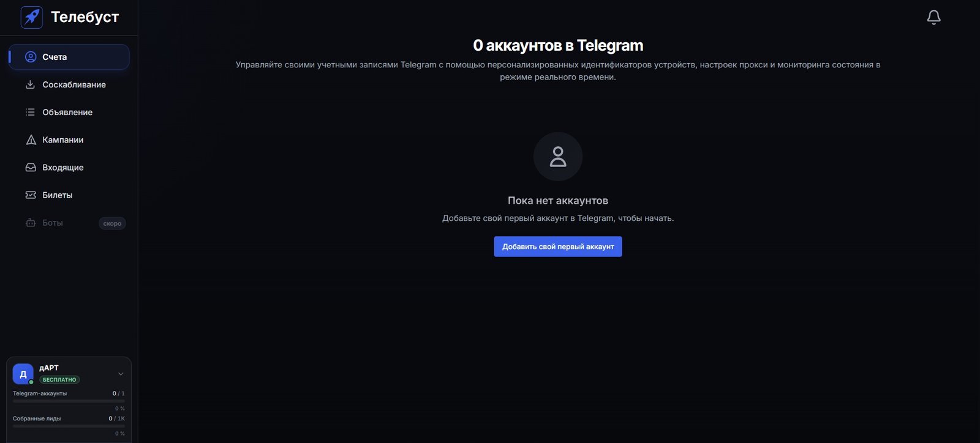
Task: Click the Добавьте свой первый аккаунт hint text
Action: tap(558, 218)
